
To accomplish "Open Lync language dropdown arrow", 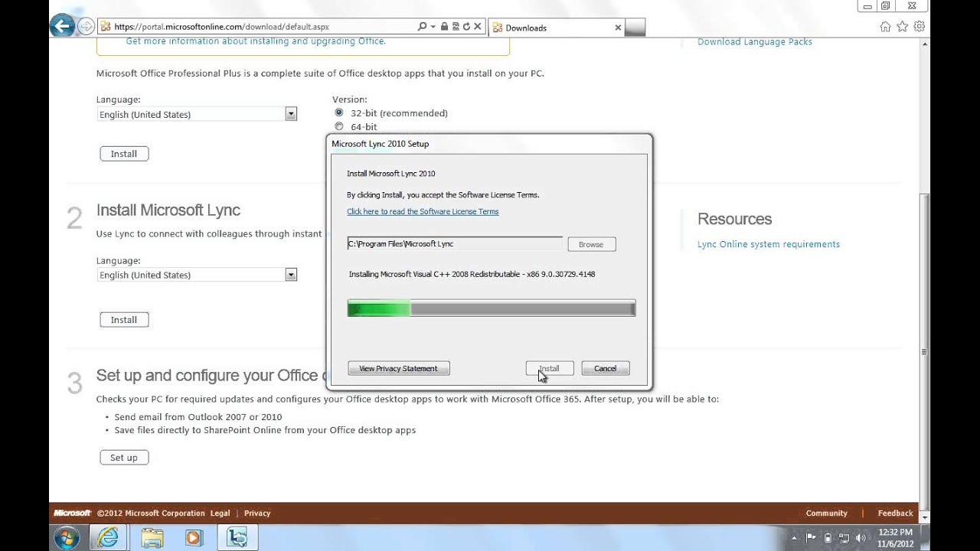I will coord(291,275).
